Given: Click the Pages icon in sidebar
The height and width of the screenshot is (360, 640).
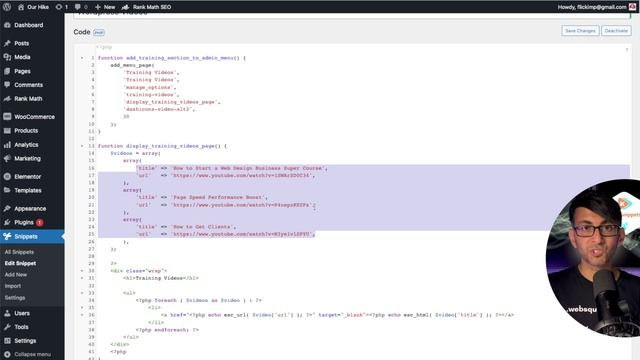Looking at the screenshot, I should point(7,71).
